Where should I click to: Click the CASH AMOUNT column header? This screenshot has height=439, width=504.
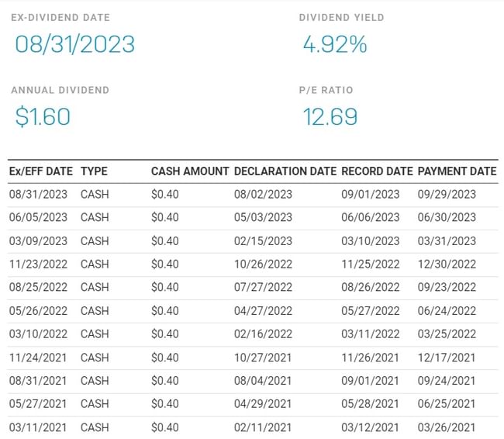190,171
